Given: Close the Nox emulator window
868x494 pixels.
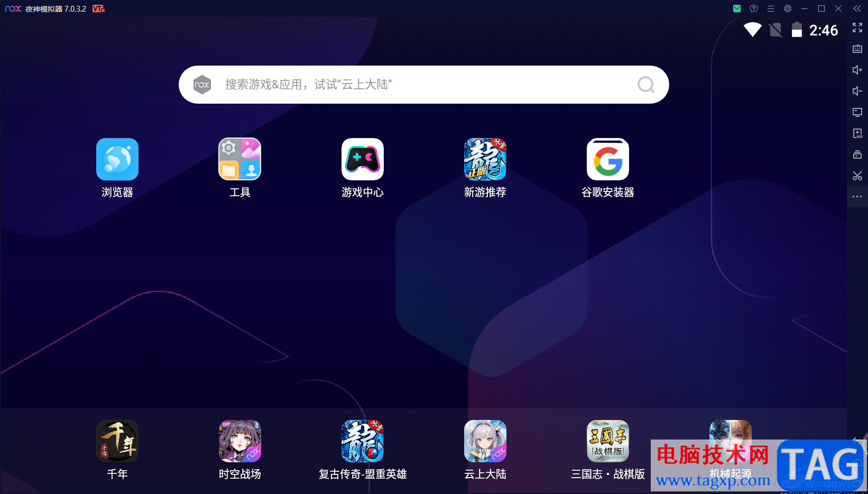Looking at the screenshot, I should (838, 8).
